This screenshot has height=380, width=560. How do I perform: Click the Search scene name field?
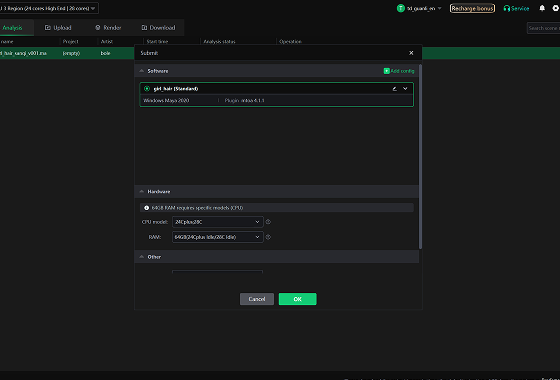click(543, 28)
